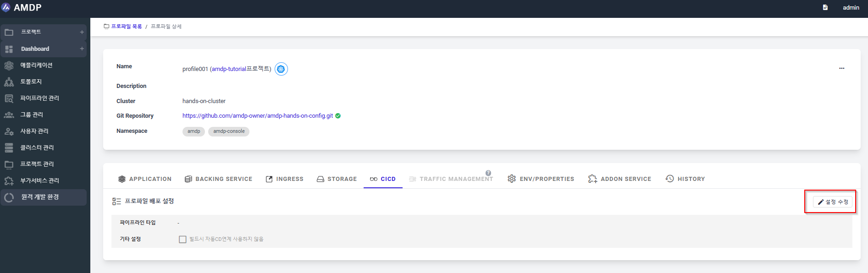Click the 클러스터 관리 server icon
Viewport: 868px width, 273px height.
click(x=9, y=147)
